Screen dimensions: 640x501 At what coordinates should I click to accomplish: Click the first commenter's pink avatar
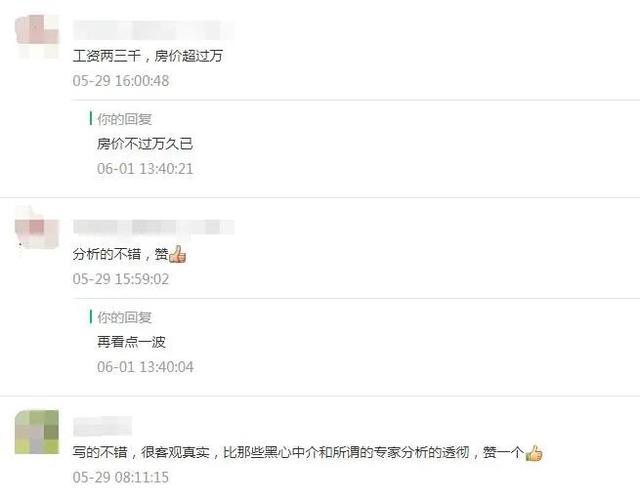pyautogui.click(x=37, y=36)
